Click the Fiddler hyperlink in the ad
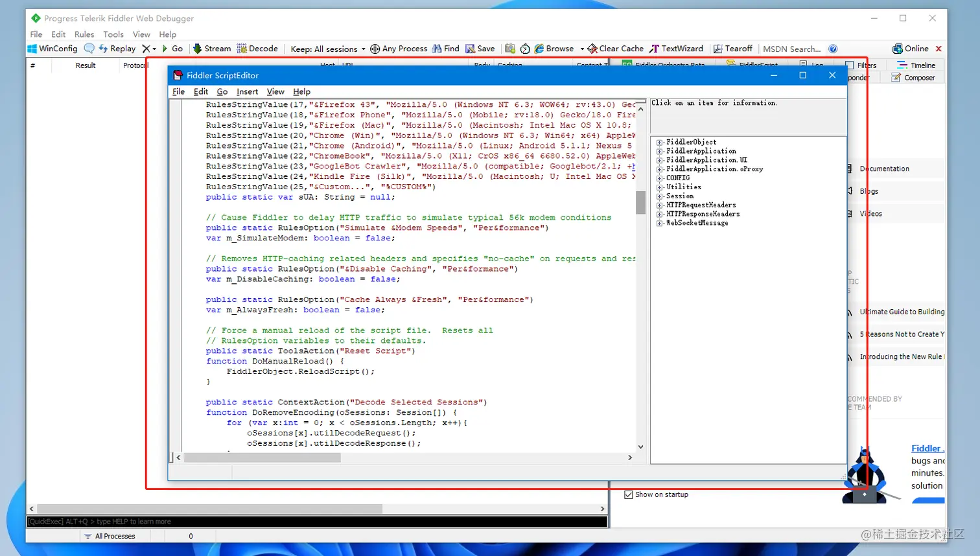980x556 pixels. click(x=927, y=448)
